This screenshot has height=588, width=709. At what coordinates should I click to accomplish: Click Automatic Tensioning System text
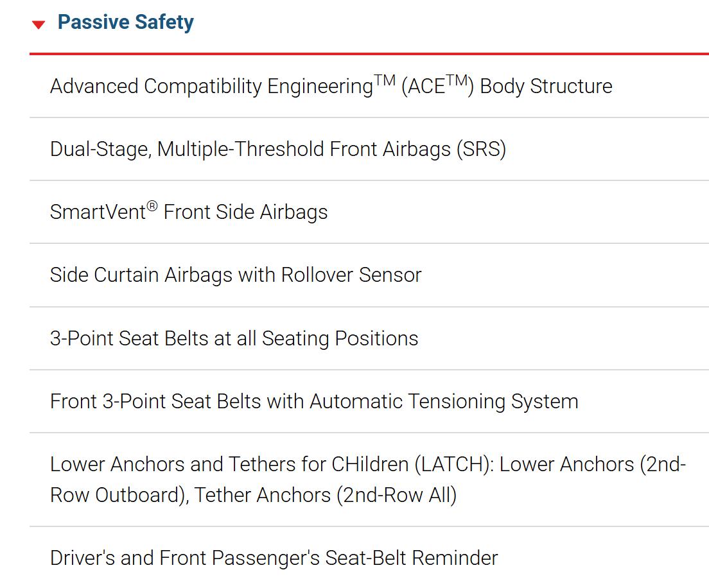(x=444, y=401)
